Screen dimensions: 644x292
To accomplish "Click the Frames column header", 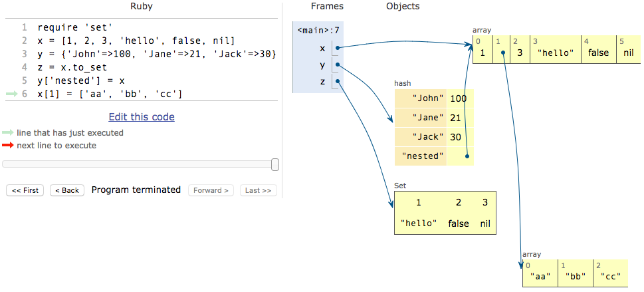I will (326, 7).
